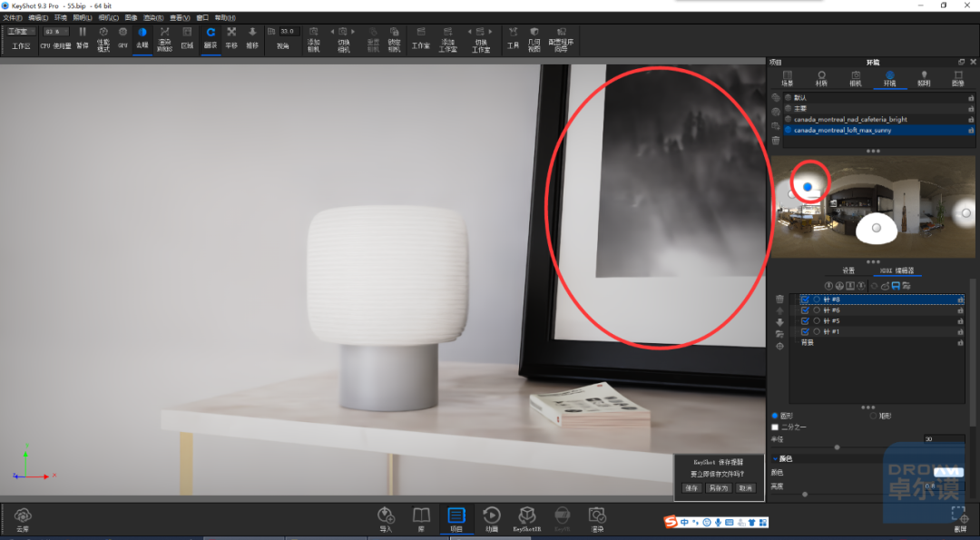The image size is (980, 540).
Task: Click the 视角 field-of-view value field
Action: click(289, 31)
